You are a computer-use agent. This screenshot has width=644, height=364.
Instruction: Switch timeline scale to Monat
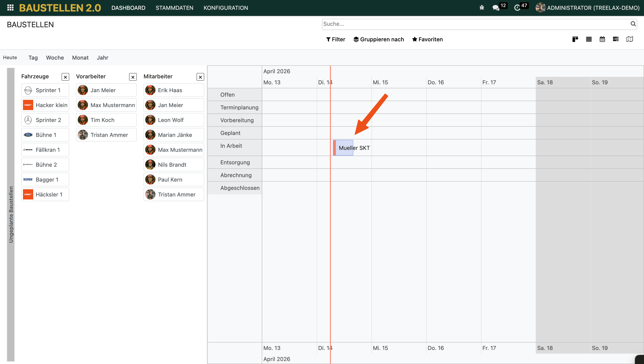pyautogui.click(x=80, y=58)
